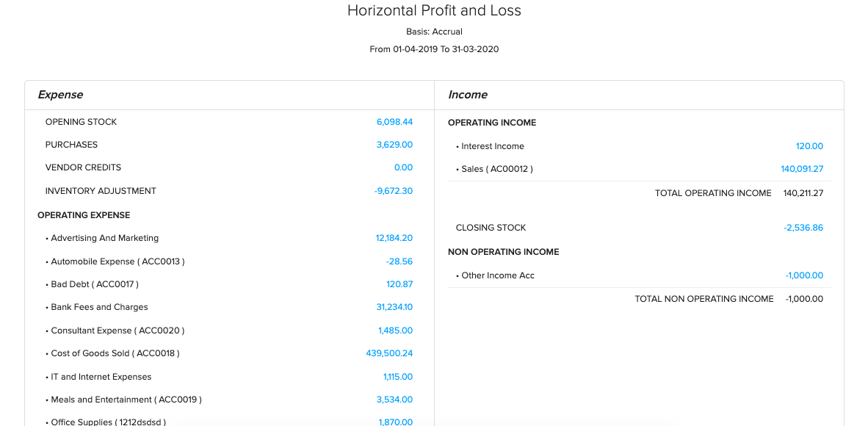Click the Horizontal Profit and Loss title
This screenshot has width=868, height=426.
point(434,10)
